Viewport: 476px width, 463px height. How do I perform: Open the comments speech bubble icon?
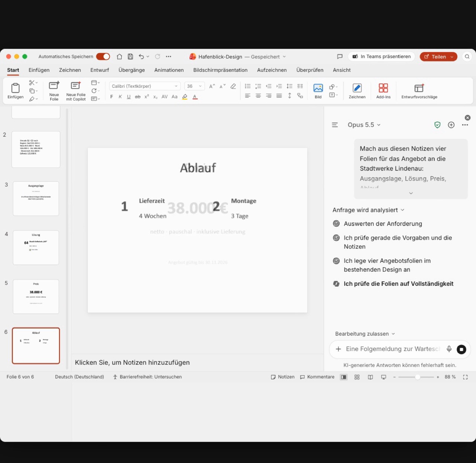click(340, 57)
